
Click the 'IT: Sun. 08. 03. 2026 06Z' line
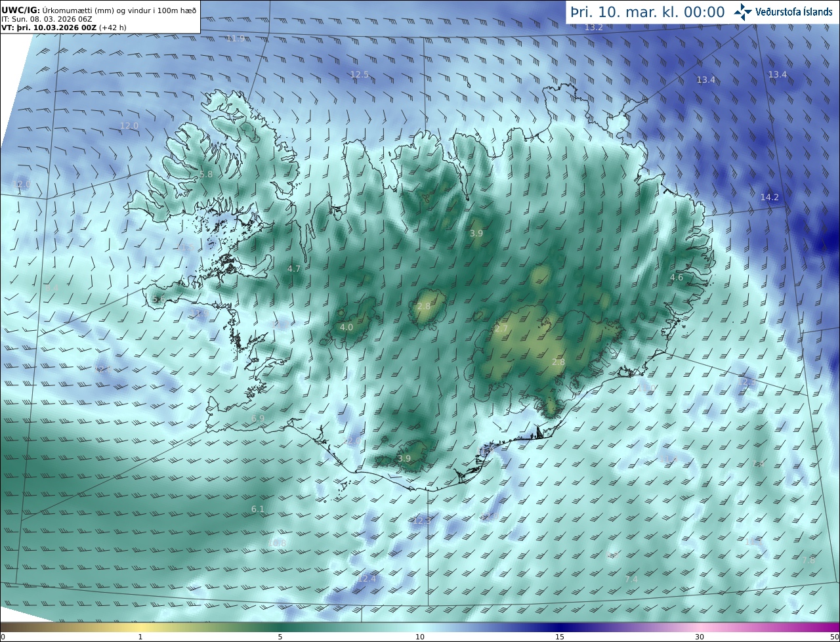(x=46, y=19)
